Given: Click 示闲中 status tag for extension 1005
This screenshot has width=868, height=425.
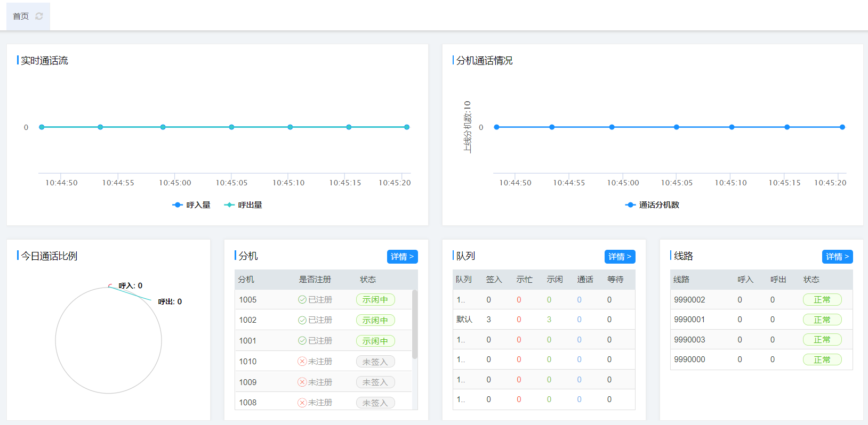Looking at the screenshot, I should tap(375, 300).
